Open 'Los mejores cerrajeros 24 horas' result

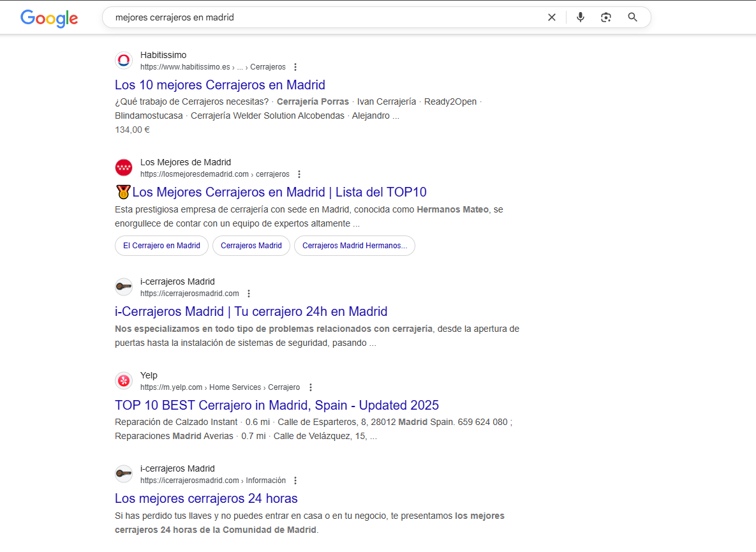point(206,498)
